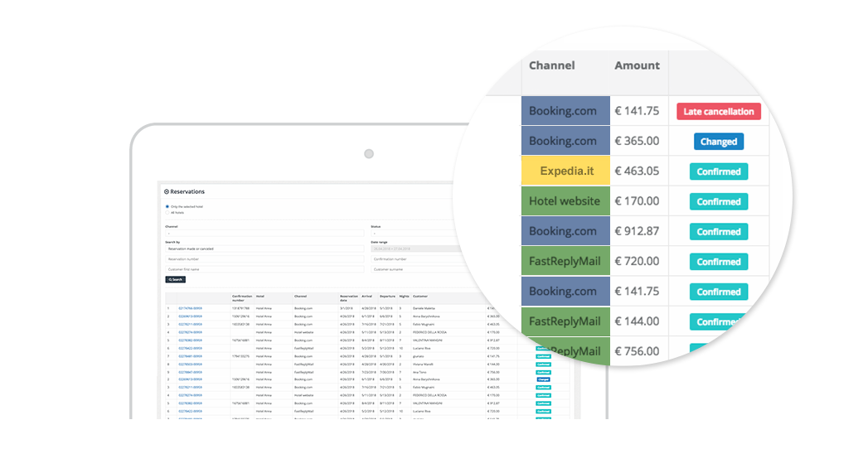Click the Departure column header
Image resolution: width=868 pixels, height=449 pixels.
pos(387,297)
